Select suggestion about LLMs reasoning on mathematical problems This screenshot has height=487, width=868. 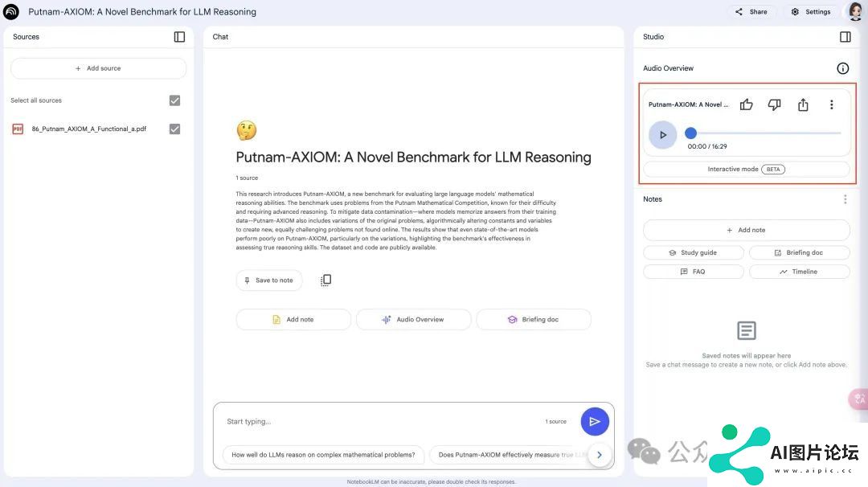323,455
